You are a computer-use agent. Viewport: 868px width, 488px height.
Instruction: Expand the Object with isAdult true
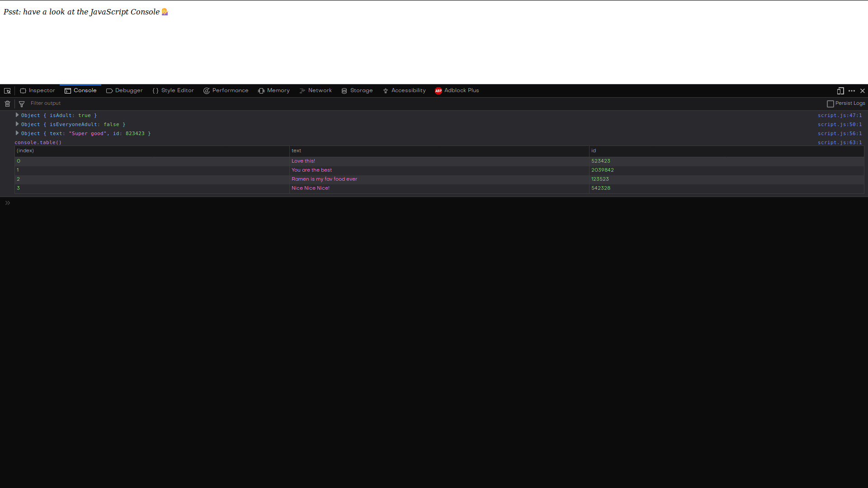pos(17,115)
